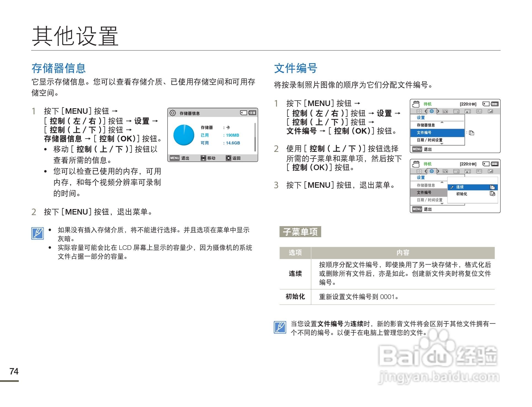
Task: Select the settings gear tab in the camcorder menu
Action: click(x=432, y=111)
